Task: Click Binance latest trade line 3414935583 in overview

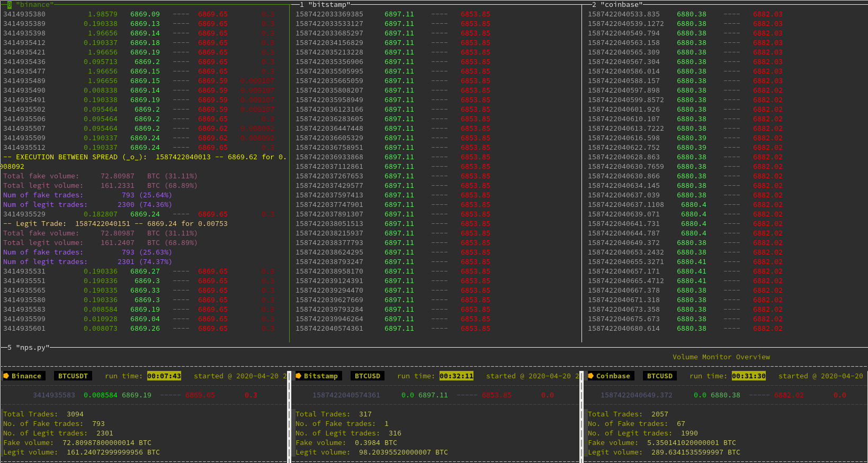Action: [x=145, y=395]
